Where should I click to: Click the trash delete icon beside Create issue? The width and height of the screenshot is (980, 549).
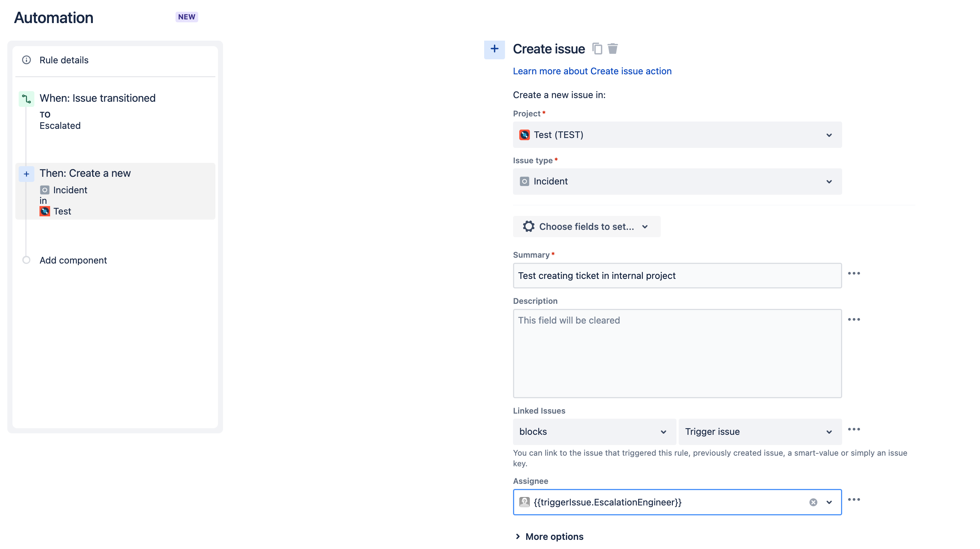(x=612, y=49)
